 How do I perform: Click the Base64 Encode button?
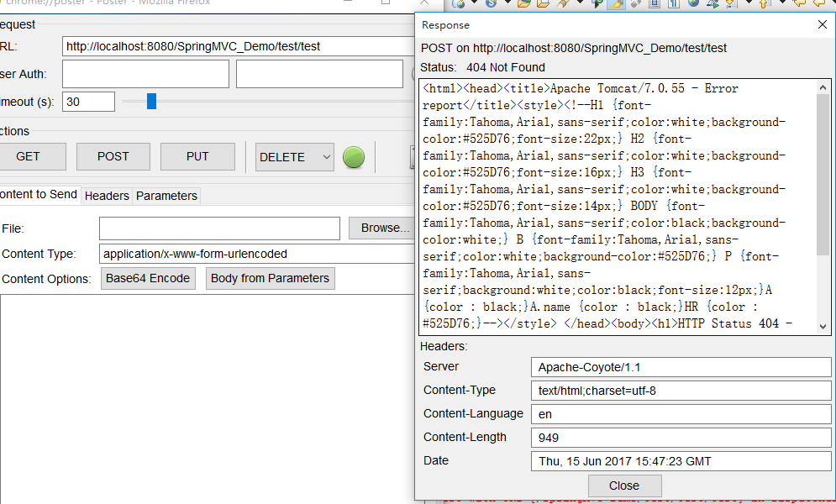pyautogui.click(x=148, y=279)
